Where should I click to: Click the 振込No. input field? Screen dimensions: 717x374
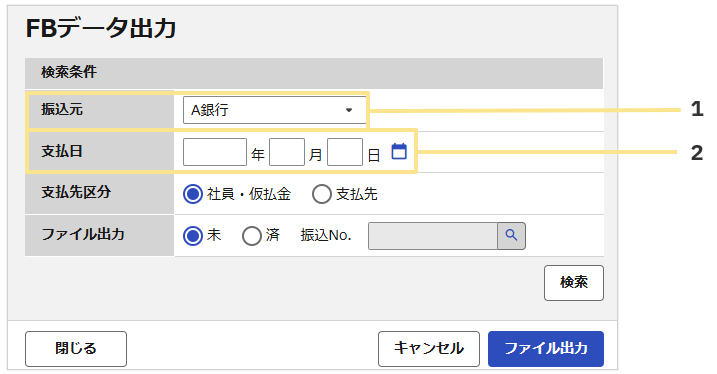pos(433,236)
